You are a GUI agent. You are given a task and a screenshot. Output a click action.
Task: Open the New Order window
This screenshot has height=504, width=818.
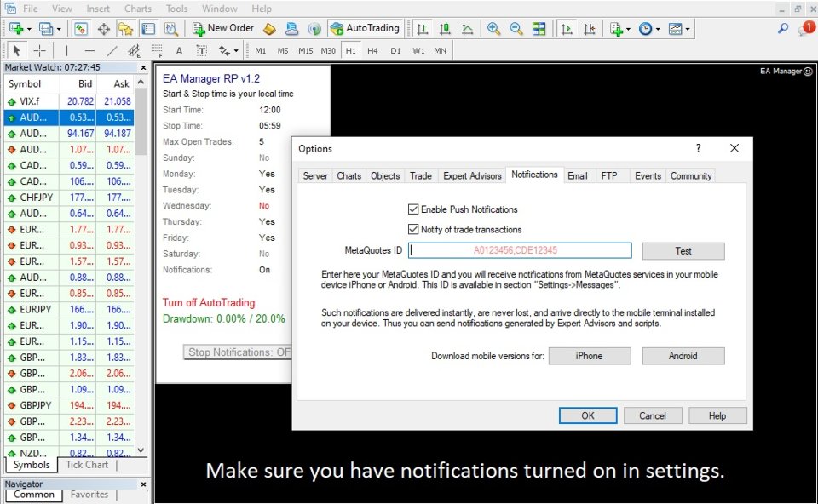222,29
